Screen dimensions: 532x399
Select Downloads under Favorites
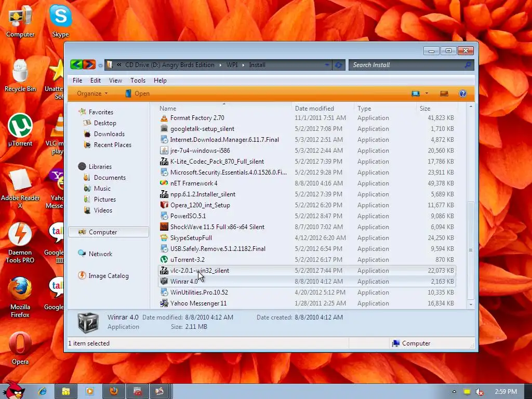point(109,134)
